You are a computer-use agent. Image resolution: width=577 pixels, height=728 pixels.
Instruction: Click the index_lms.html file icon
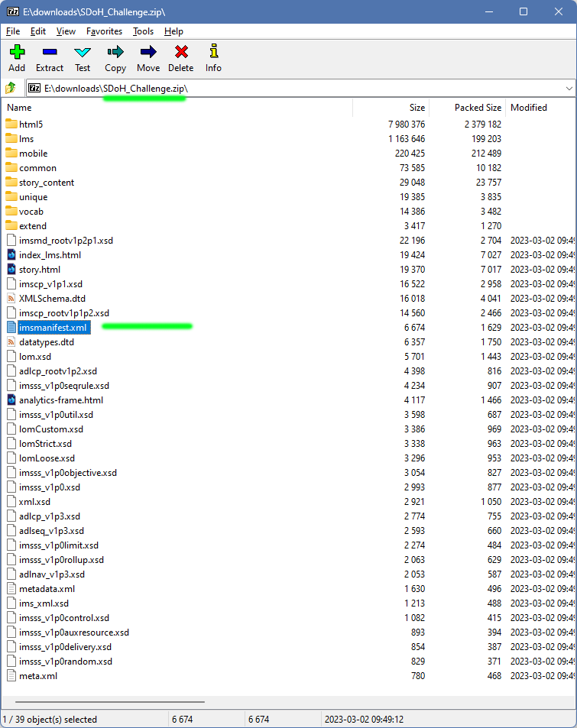coord(11,255)
